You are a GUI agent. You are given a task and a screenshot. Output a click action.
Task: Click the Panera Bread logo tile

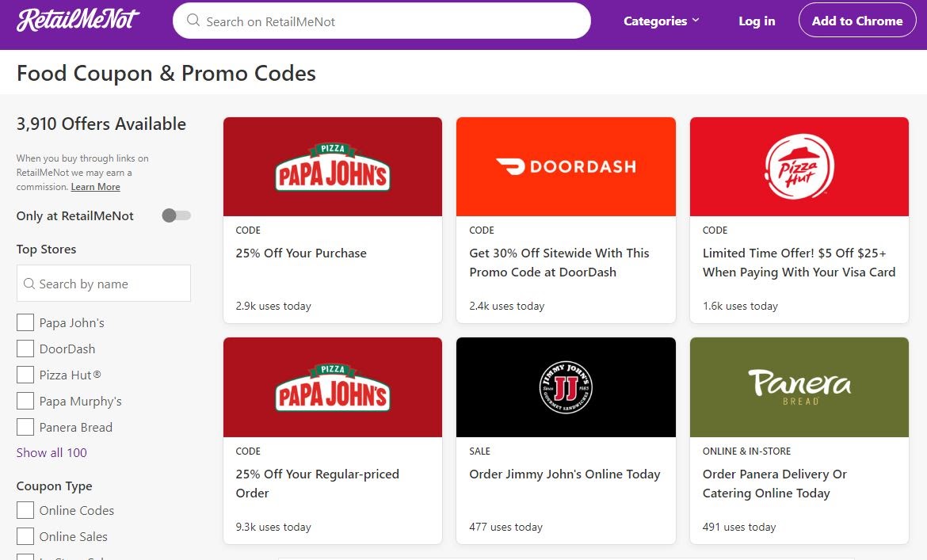pyautogui.click(x=798, y=387)
